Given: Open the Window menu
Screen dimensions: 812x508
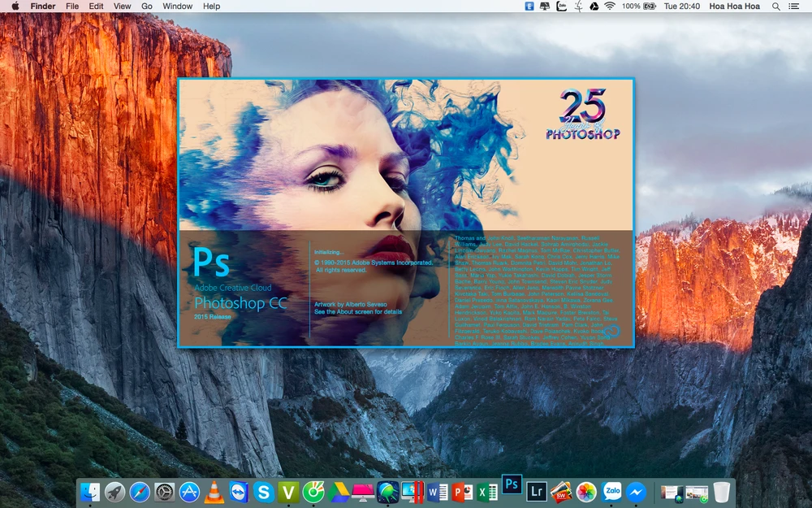Looking at the screenshot, I should [177, 7].
